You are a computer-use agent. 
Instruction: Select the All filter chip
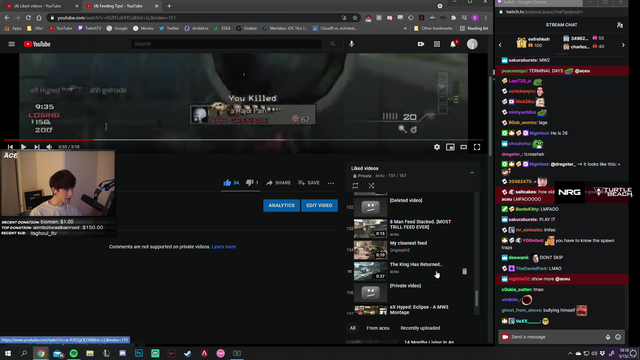click(x=353, y=328)
